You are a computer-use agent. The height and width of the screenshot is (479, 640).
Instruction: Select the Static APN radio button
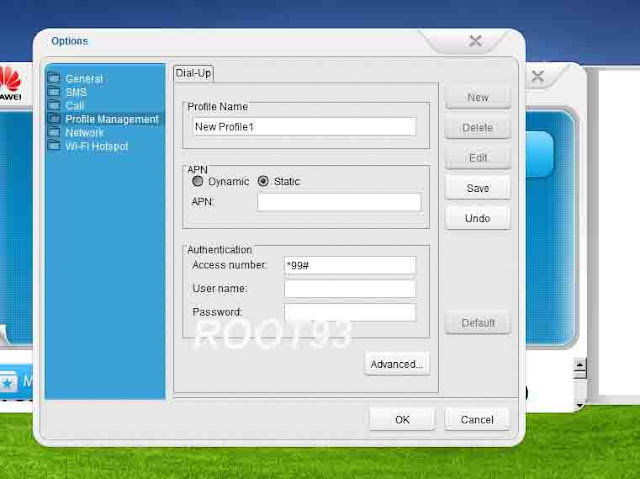point(263,181)
